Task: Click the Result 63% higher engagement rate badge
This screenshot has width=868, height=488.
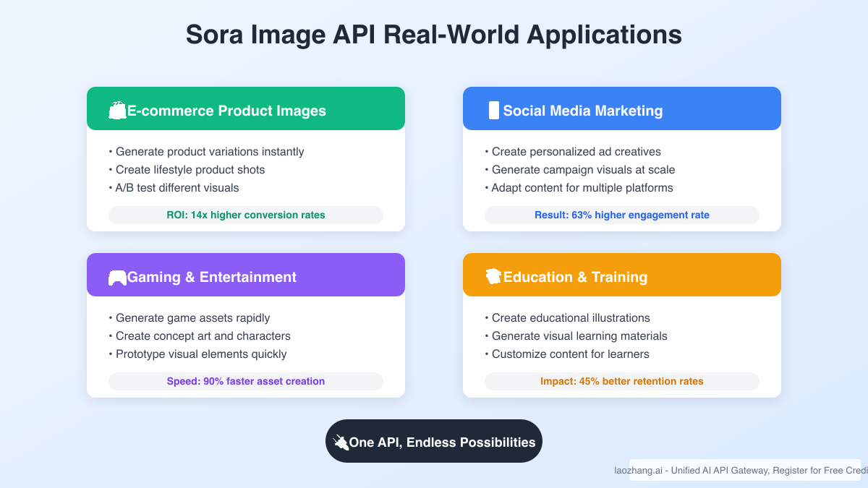Action: (622, 215)
